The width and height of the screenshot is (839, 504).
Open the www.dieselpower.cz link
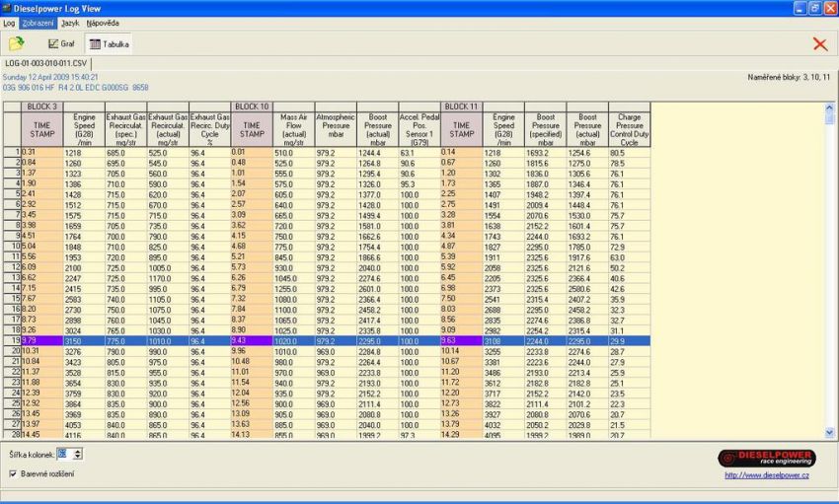coord(766,474)
